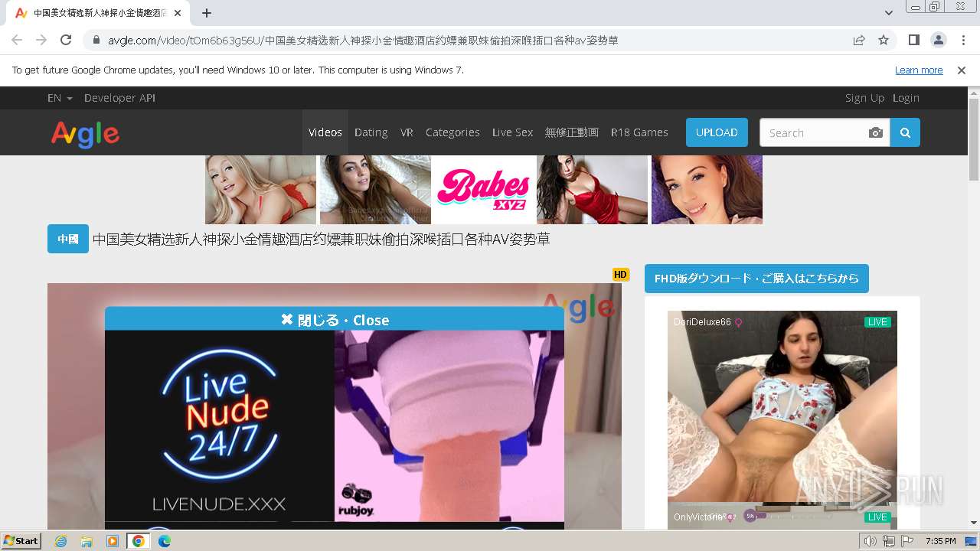980x551 pixels.
Task: Open File Explorer from the taskbar
Action: point(87,541)
